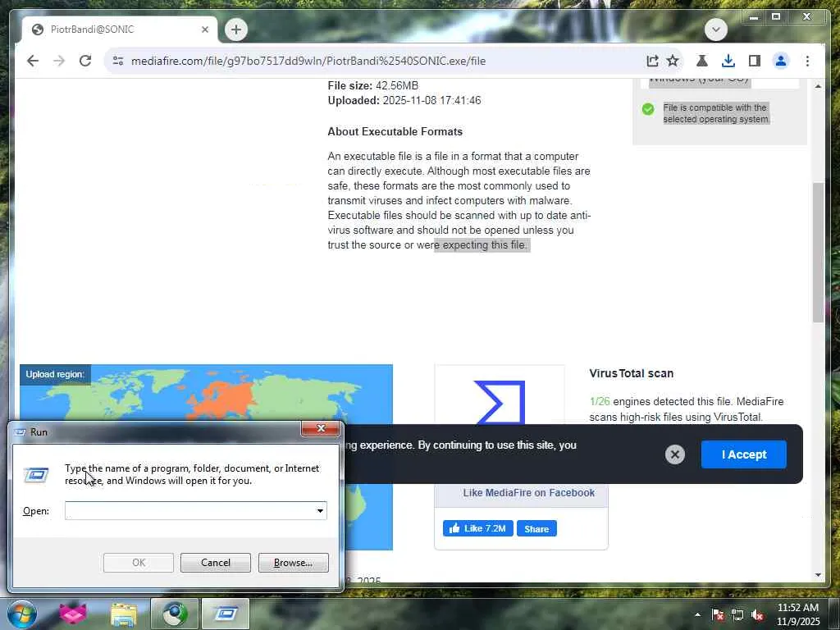Viewport: 840px width, 630px height.
Task: Click the green compatibility check icon
Action: tap(648, 109)
